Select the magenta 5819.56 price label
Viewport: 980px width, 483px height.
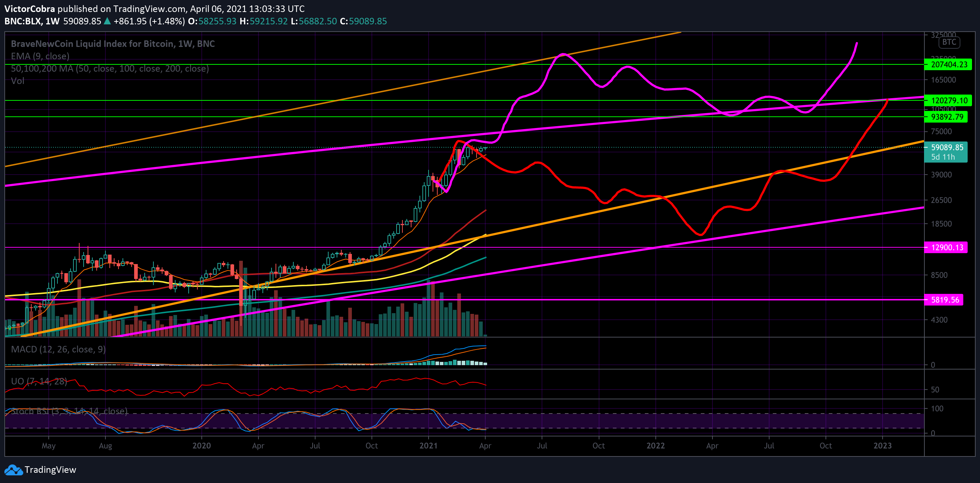pyautogui.click(x=944, y=300)
